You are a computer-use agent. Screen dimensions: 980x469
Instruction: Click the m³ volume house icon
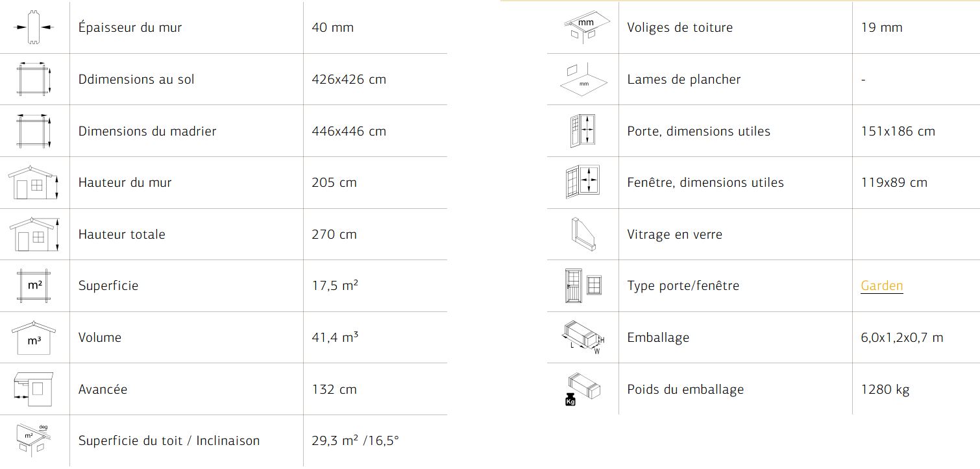tap(34, 337)
